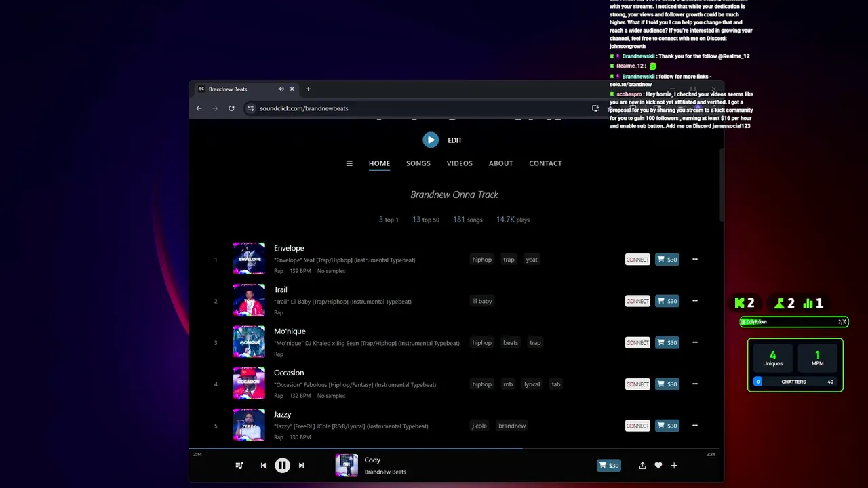Click the share icon in player bar
This screenshot has height=488, width=868.
642,466
